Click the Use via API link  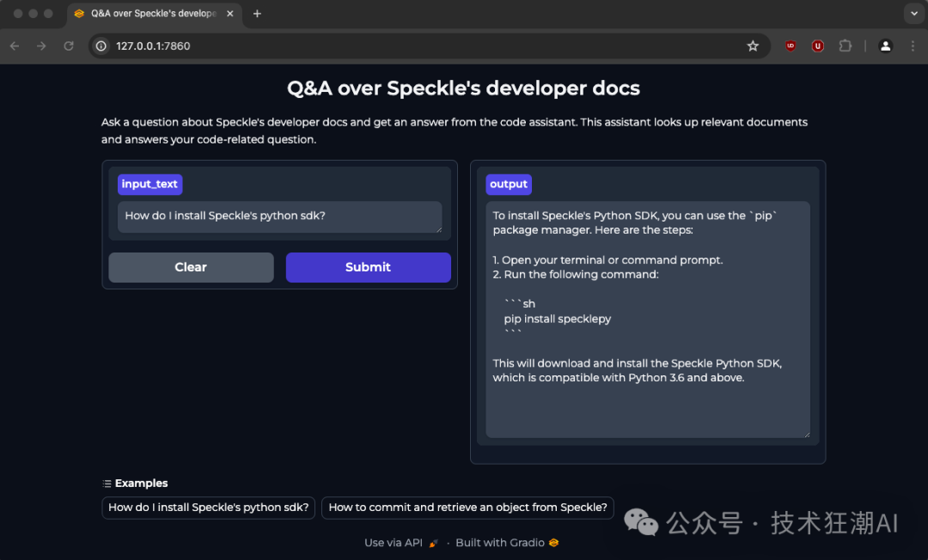[393, 542]
